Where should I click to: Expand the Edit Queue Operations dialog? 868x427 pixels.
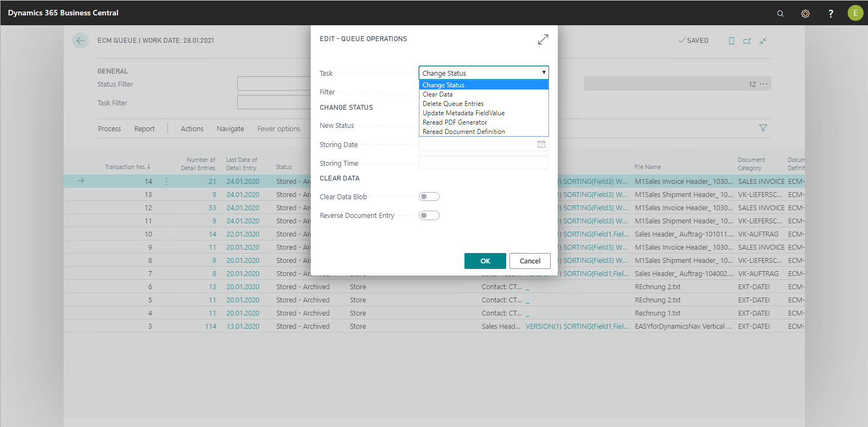pyautogui.click(x=543, y=40)
